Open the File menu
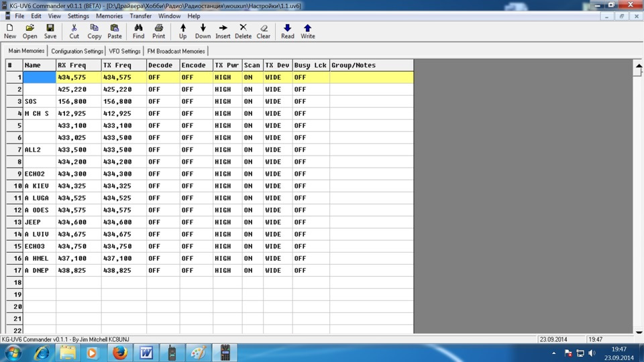This screenshot has width=644, height=362. (x=19, y=16)
